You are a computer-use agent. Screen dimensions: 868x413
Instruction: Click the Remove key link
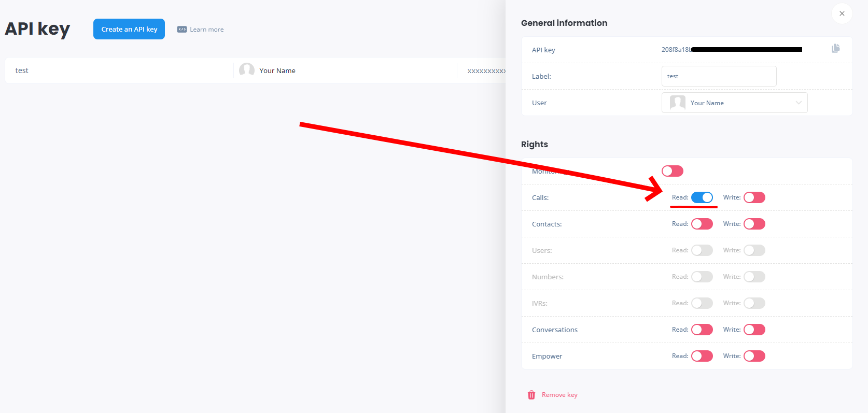(559, 395)
